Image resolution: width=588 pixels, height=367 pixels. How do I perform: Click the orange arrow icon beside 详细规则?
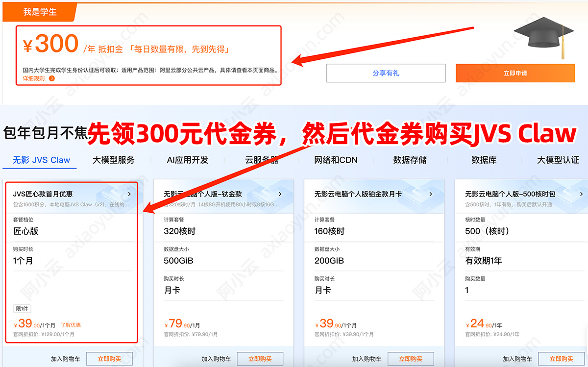point(52,78)
